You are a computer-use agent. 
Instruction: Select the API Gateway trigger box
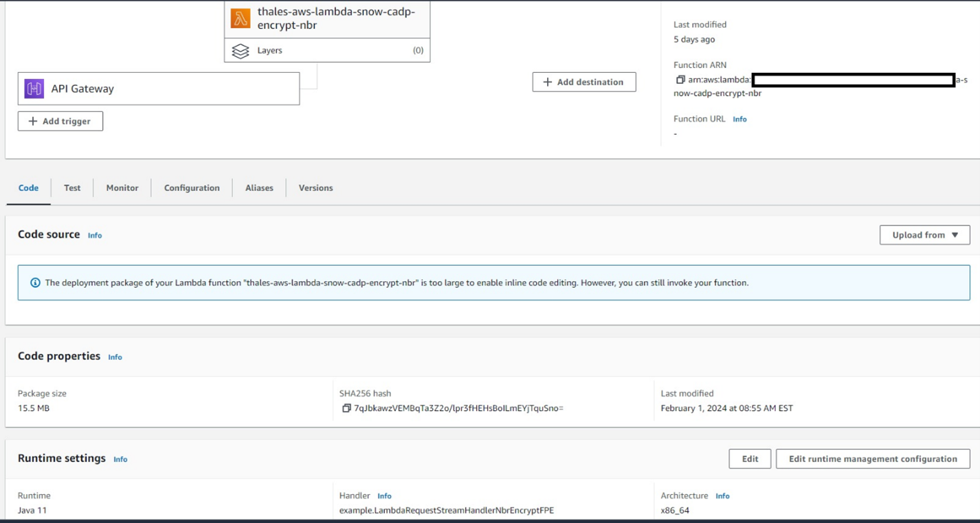[x=159, y=89]
